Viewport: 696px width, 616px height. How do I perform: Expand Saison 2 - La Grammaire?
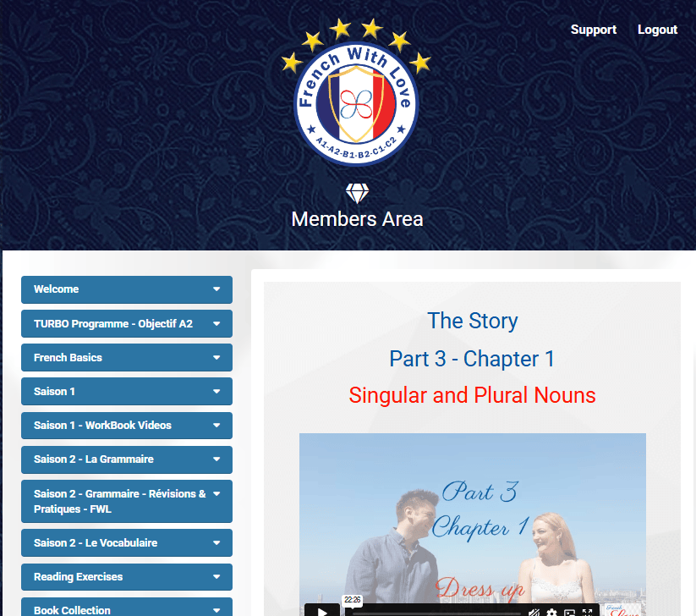coord(127,459)
